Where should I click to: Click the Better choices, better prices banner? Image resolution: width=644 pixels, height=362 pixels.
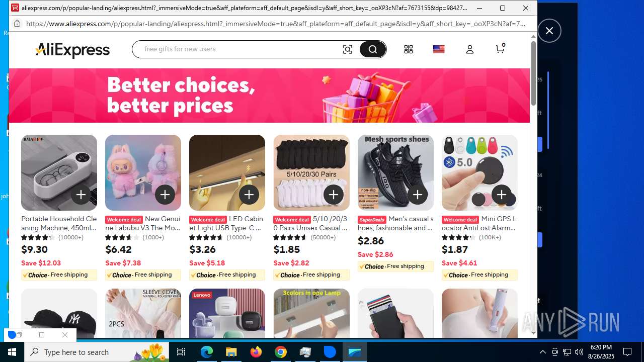[269, 96]
